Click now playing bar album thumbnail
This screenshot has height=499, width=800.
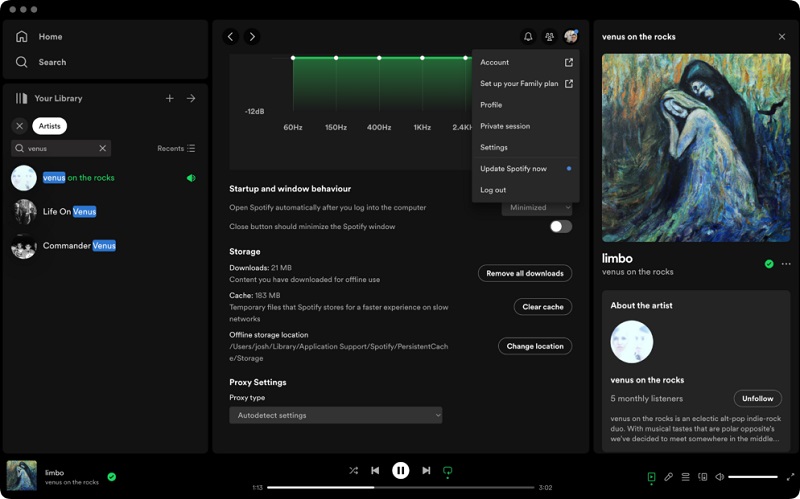[21, 476]
